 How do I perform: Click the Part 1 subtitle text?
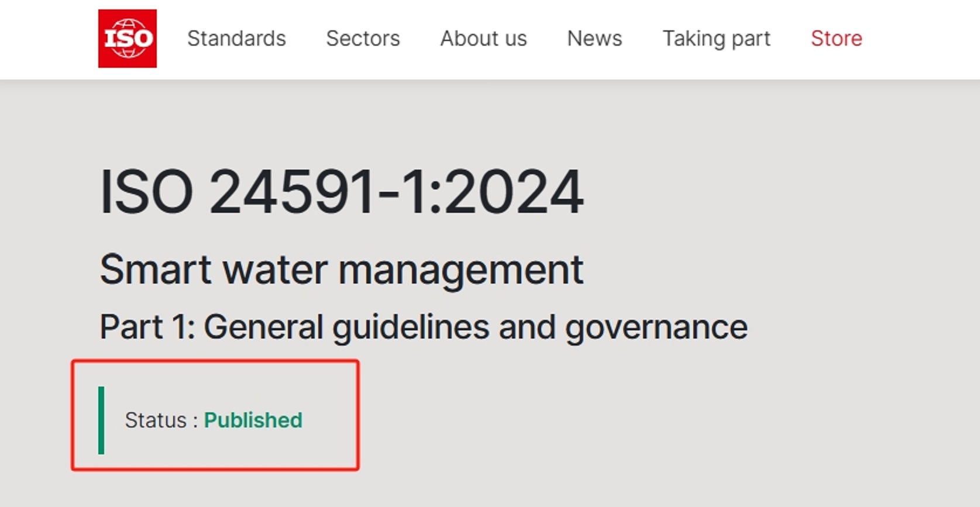(423, 326)
